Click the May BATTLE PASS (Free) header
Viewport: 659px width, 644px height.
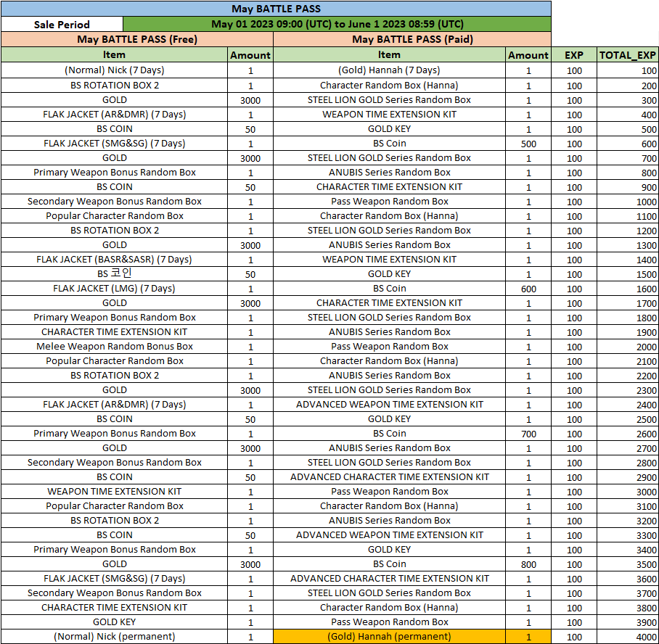tap(136, 40)
